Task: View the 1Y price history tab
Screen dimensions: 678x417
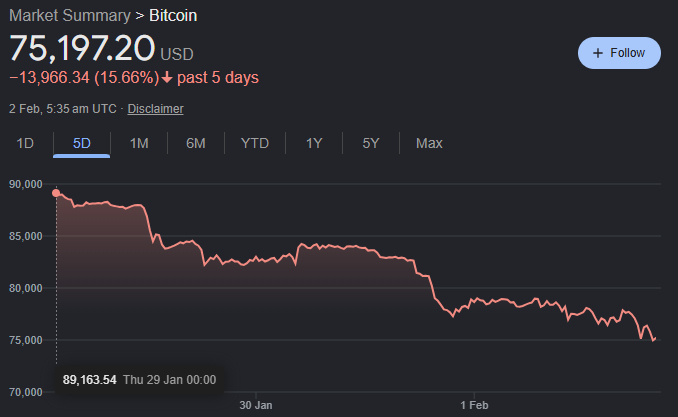Action: [314, 143]
